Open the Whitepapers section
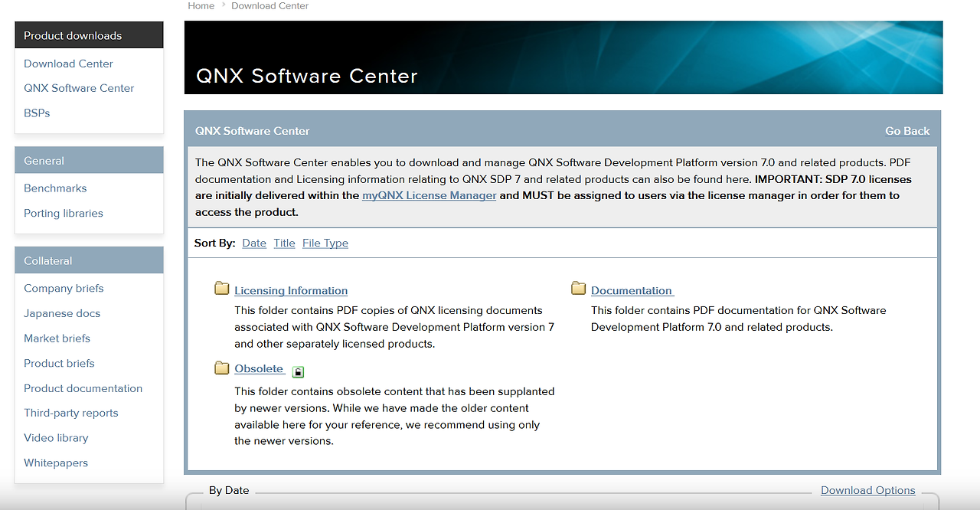Image resolution: width=980 pixels, height=510 pixels. point(56,463)
